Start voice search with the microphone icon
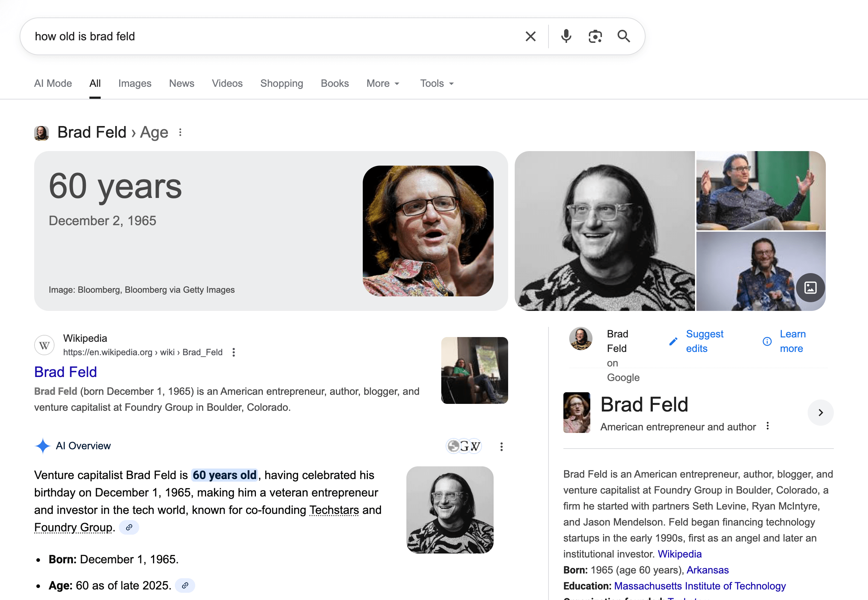Image resolution: width=868 pixels, height=600 pixels. point(566,36)
